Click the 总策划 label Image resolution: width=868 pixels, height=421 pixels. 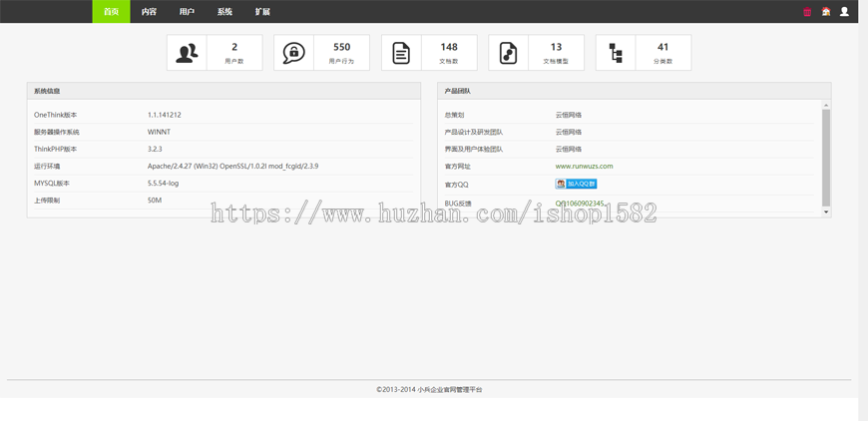[x=455, y=115]
